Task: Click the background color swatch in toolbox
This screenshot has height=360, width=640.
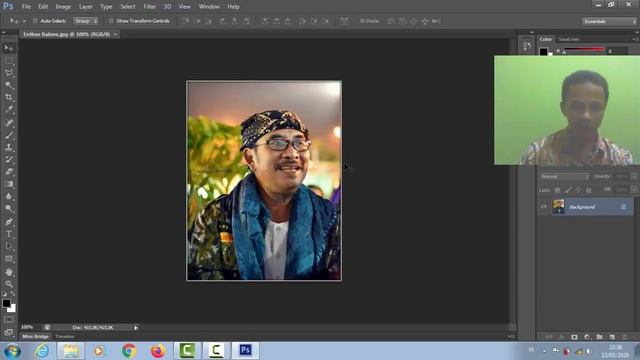Action: coord(12,309)
